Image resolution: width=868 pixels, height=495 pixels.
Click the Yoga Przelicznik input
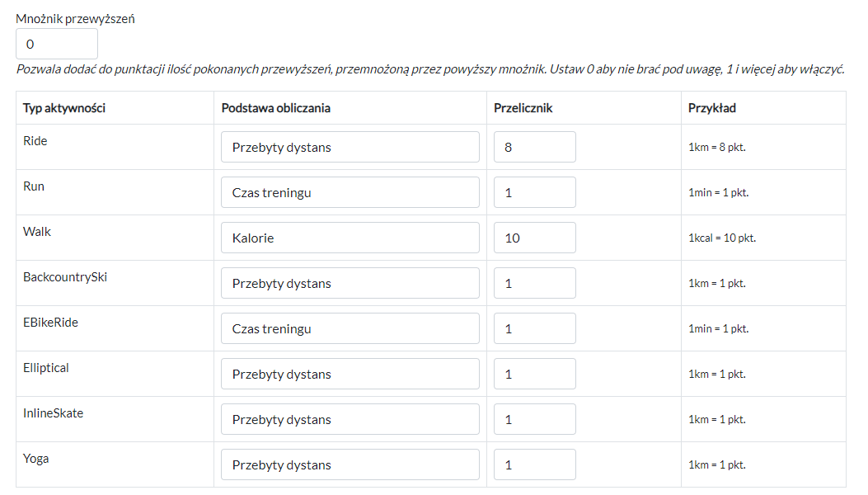tap(534, 464)
